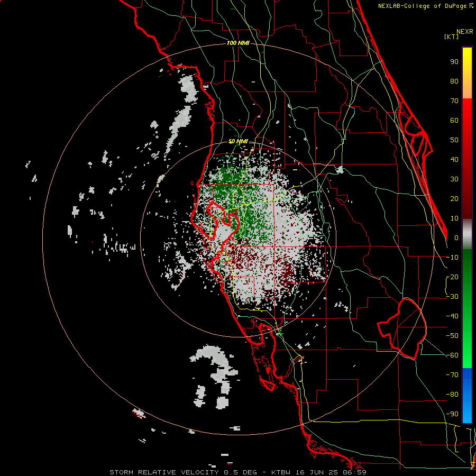Click the -90 scale value
The width and height of the screenshot is (476, 476).
point(452,414)
